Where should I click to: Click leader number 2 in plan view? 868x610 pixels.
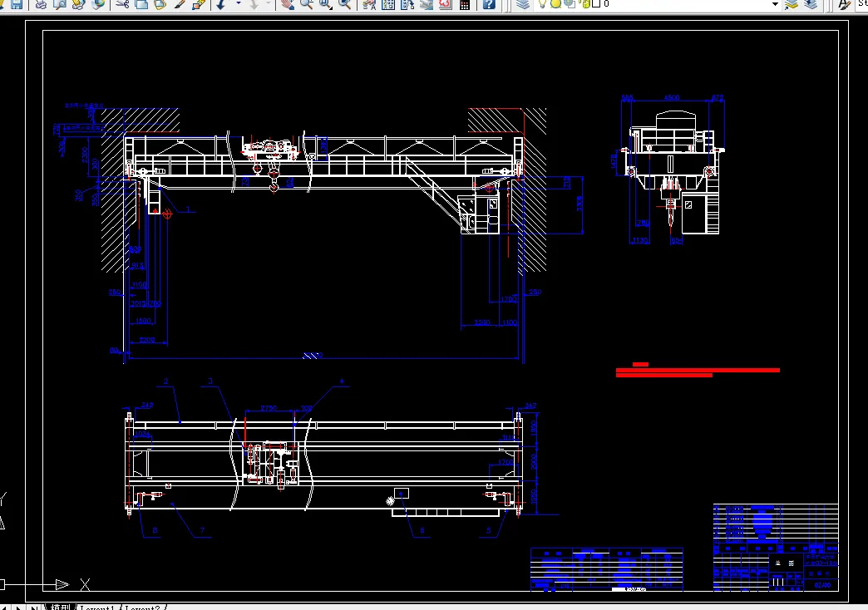click(x=165, y=381)
